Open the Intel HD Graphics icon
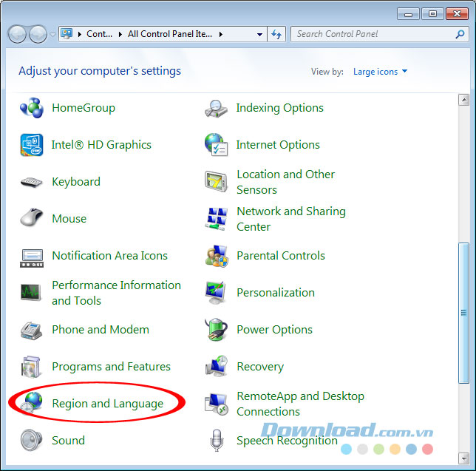476x471 pixels. point(32,145)
